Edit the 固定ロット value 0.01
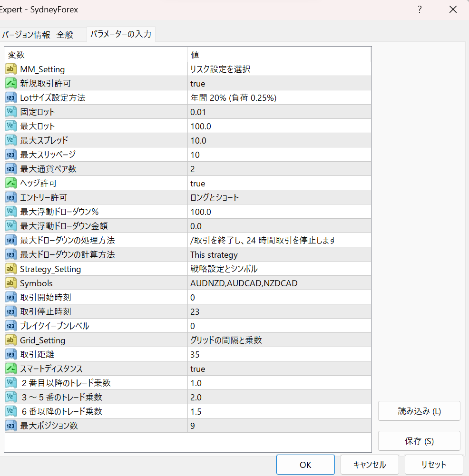469x476 pixels. point(279,112)
